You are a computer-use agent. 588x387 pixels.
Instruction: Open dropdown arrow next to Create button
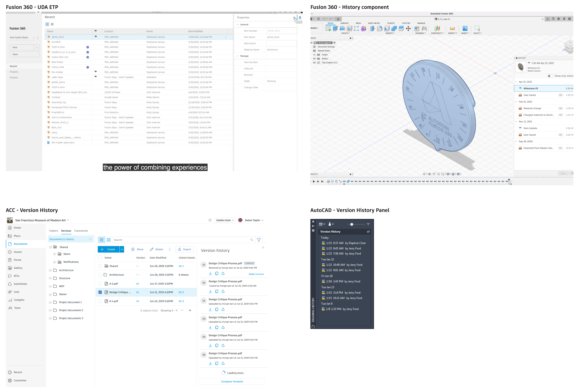tap(122, 249)
